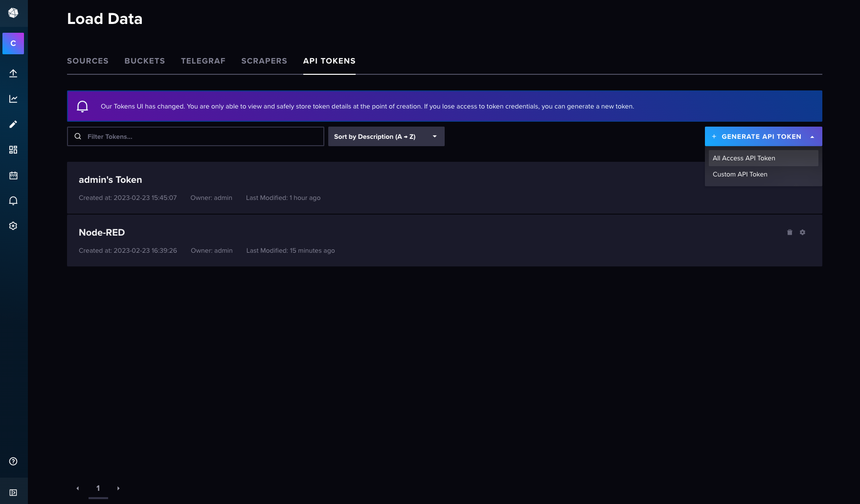
Task: Collapse the Generate API Token dropdown chevron
Action: pyautogui.click(x=813, y=136)
